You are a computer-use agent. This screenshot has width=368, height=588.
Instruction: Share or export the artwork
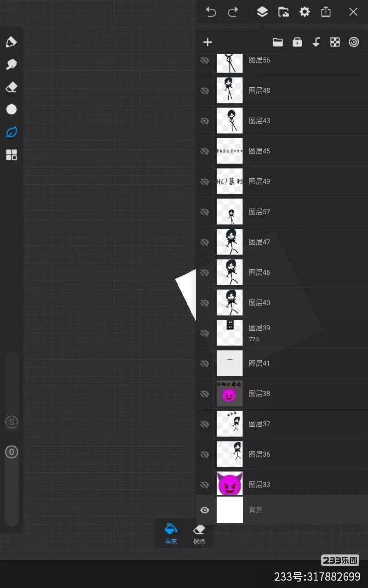[326, 12]
